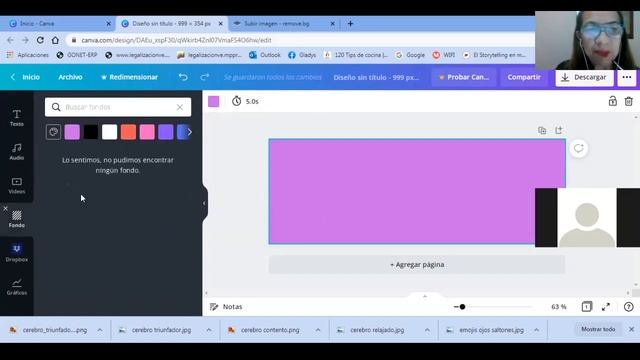
Task: Clear the background search with X
Action: (x=180, y=107)
